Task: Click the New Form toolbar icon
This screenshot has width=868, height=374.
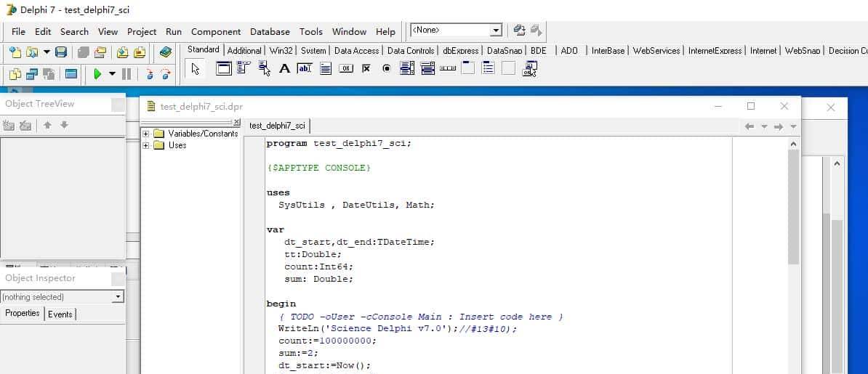Action: coord(71,73)
